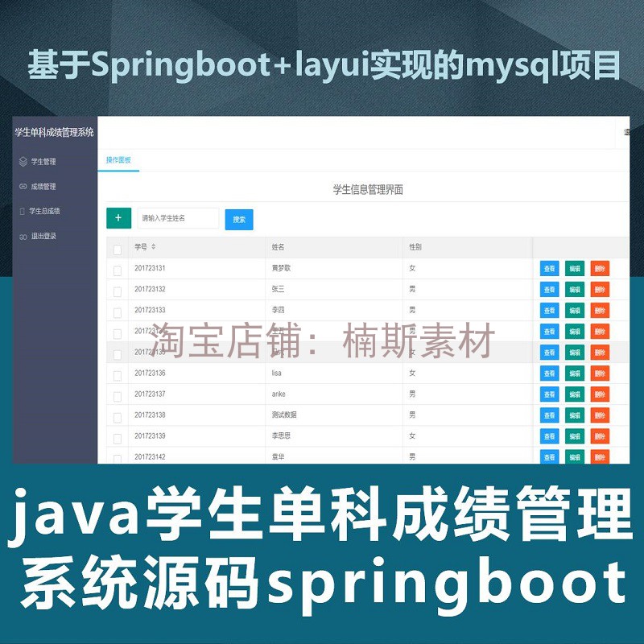
Task: Click 查看 for student arike
Action: click(550, 394)
